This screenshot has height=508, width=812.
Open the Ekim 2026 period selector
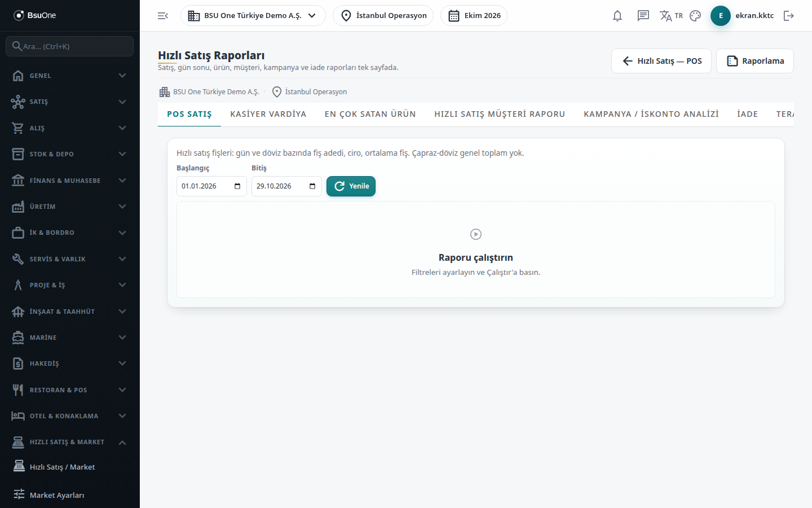click(474, 16)
